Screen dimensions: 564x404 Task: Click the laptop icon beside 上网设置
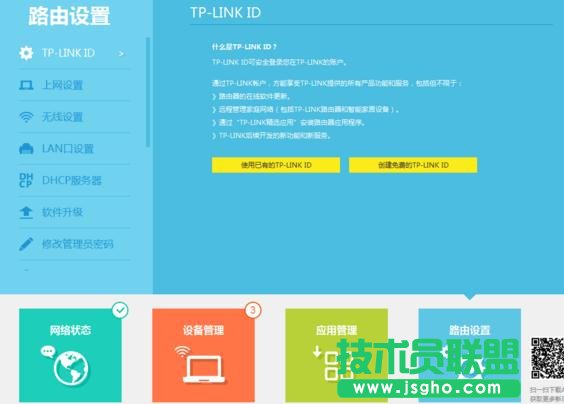[x=26, y=85]
